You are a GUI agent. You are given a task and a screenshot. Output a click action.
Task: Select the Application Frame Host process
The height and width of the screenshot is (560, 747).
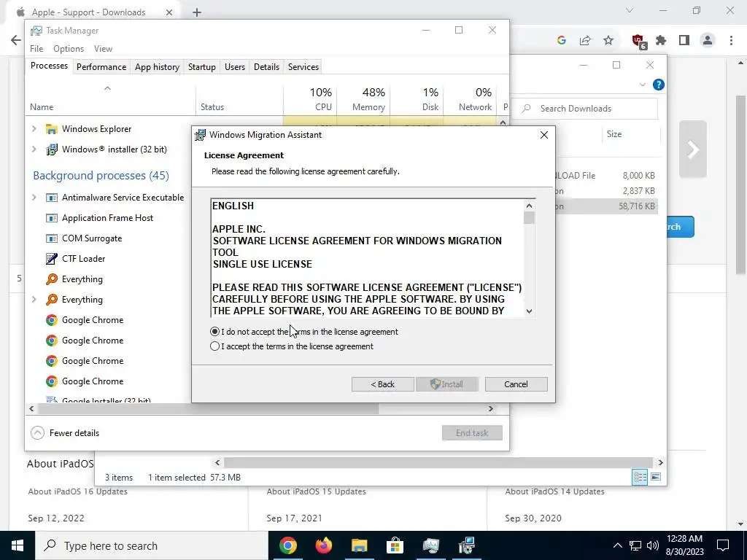[107, 218]
